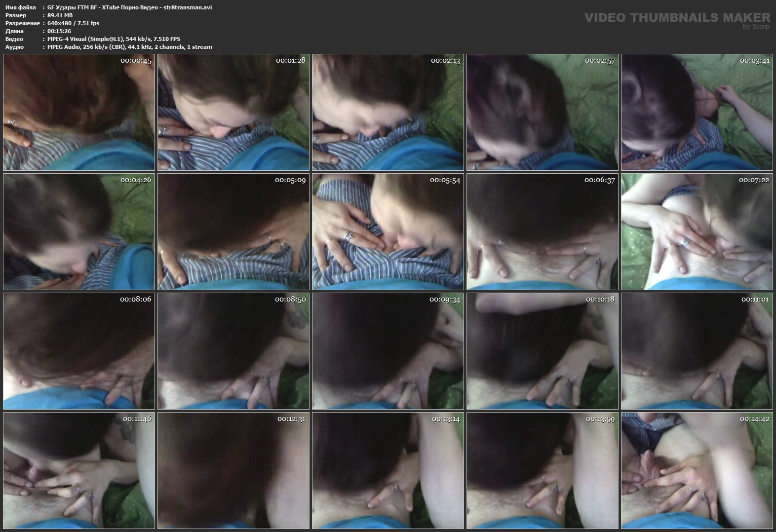Click the file size value 89.41 MB

[x=60, y=15]
